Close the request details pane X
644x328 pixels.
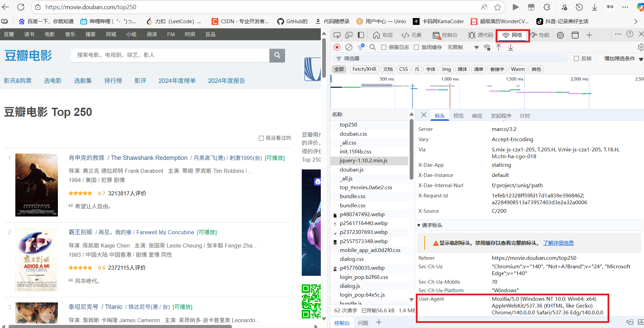click(x=424, y=115)
